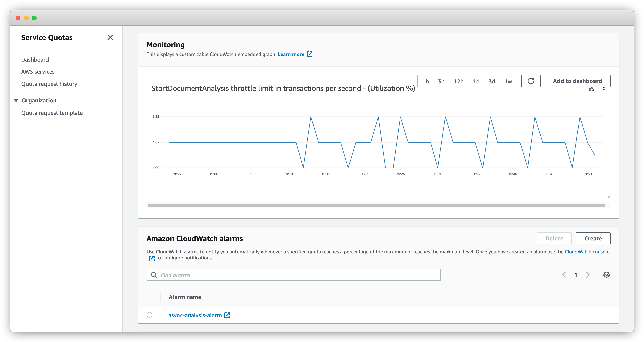
Task: Go to next alarms page arrow
Action: (588, 275)
